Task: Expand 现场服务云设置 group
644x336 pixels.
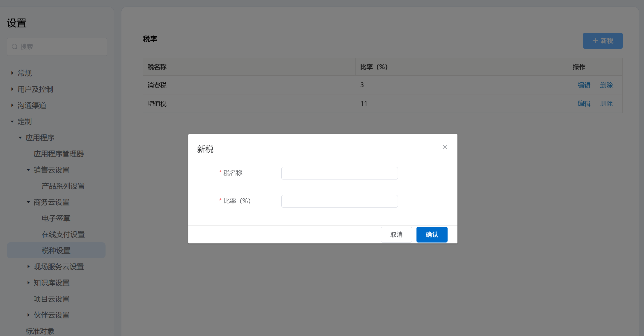Action: pyautogui.click(x=28, y=266)
